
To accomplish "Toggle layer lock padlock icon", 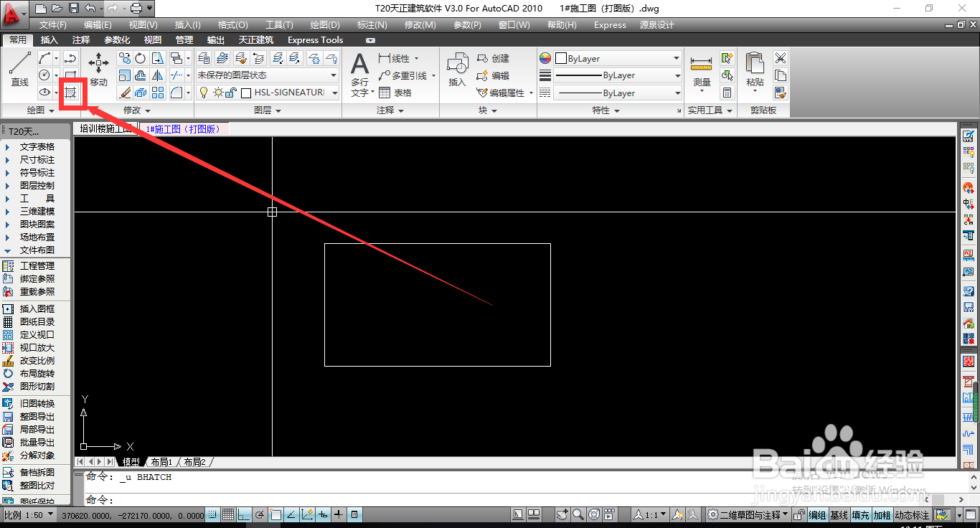I will click(231, 93).
